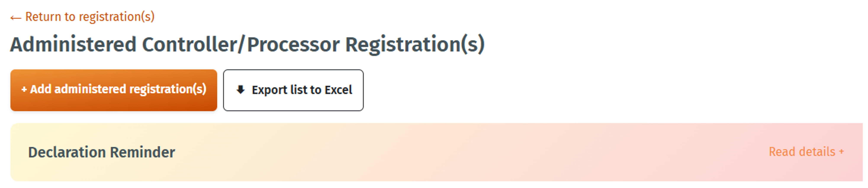Click the Excel export down-arrow icon
The image size is (868, 188).
point(240,90)
